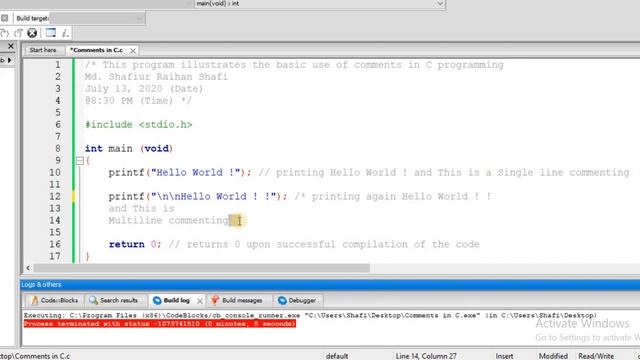Image resolution: width=640 pixels, height=360 pixels.
Task: Open the Build messages tab
Action: coord(238,300)
